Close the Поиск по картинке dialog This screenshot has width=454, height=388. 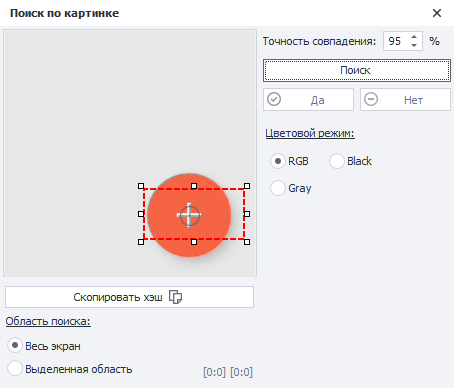coord(437,13)
